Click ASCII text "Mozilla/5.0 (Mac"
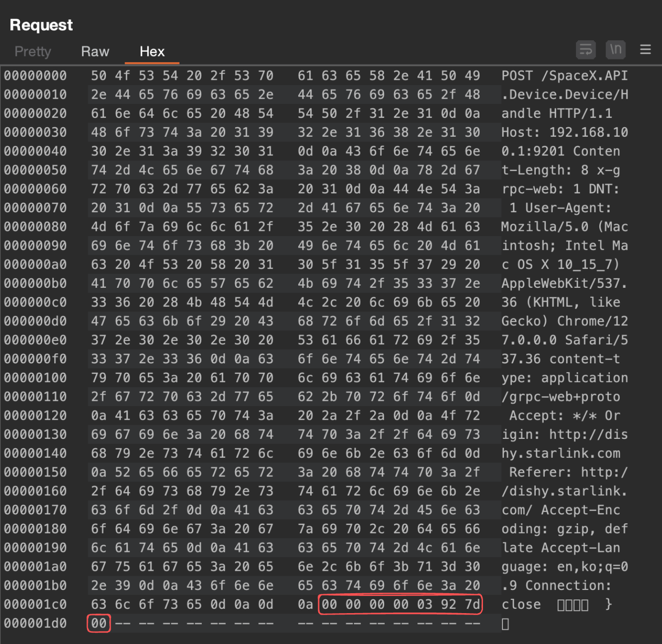Screen dimensions: 662x644 pos(565,227)
